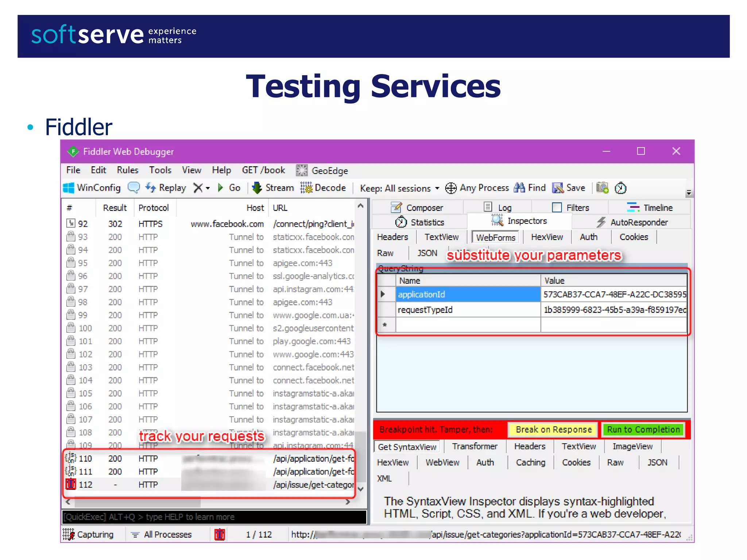
Task: Switch to the Log tab
Action: coord(498,207)
